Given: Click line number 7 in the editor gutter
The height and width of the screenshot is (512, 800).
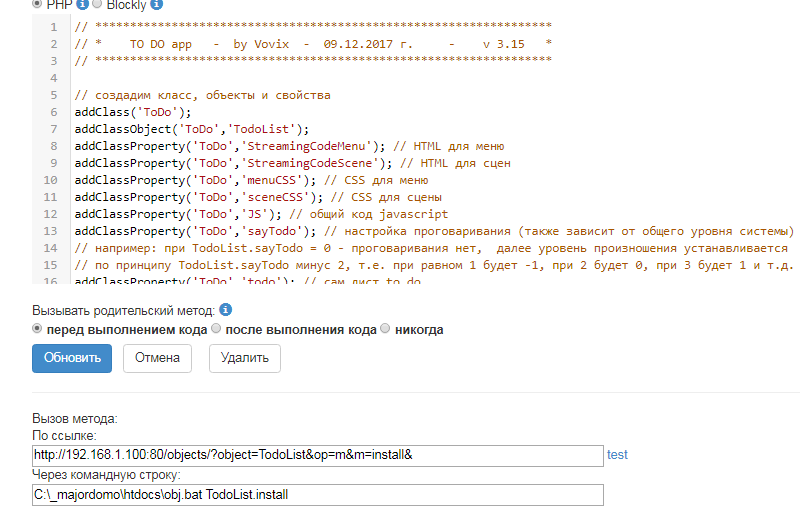Looking at the screenshot, I should 53,129.
